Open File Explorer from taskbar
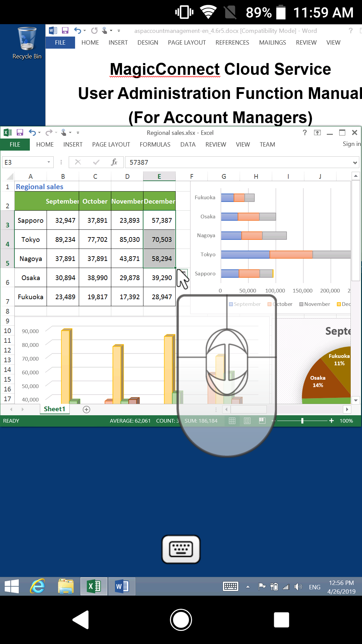This screenshot has width=362, height=644. click(66, 586)
